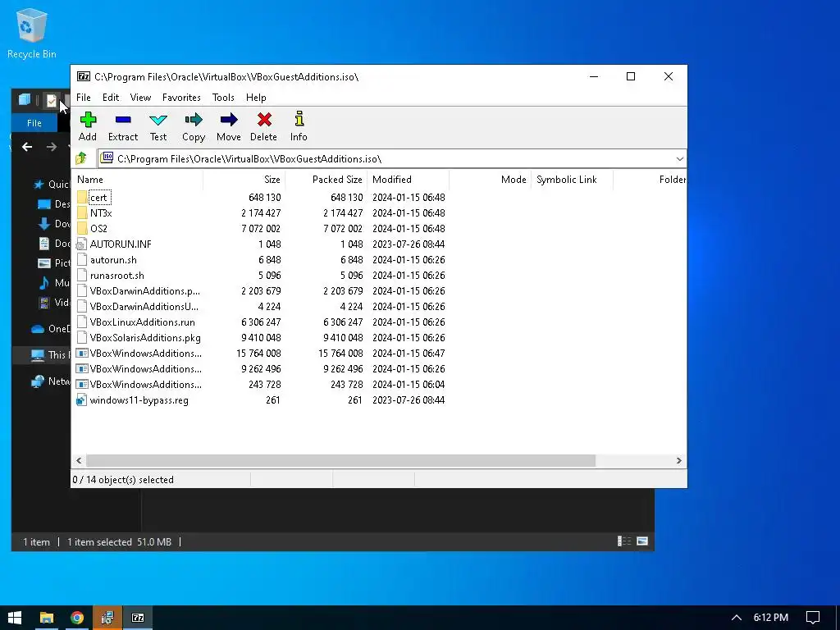Screen dimensions: 840x630
Task: Click Back arrow in Explorer window
Action: tap(27, 147)
